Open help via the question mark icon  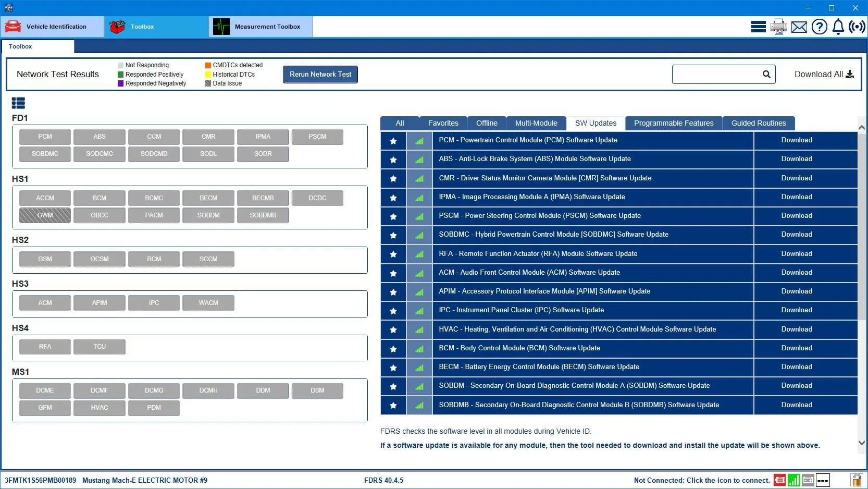(820, 27)
